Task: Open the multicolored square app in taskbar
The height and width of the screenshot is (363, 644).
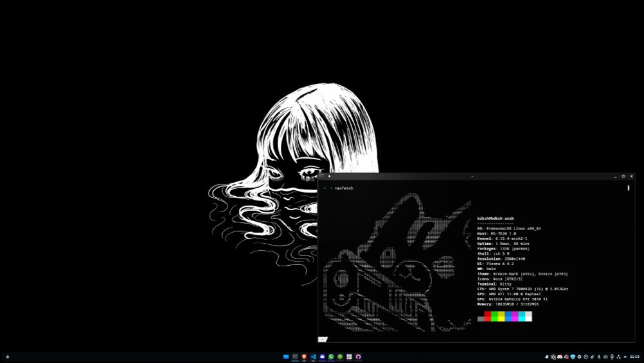Action: point(349,357)
